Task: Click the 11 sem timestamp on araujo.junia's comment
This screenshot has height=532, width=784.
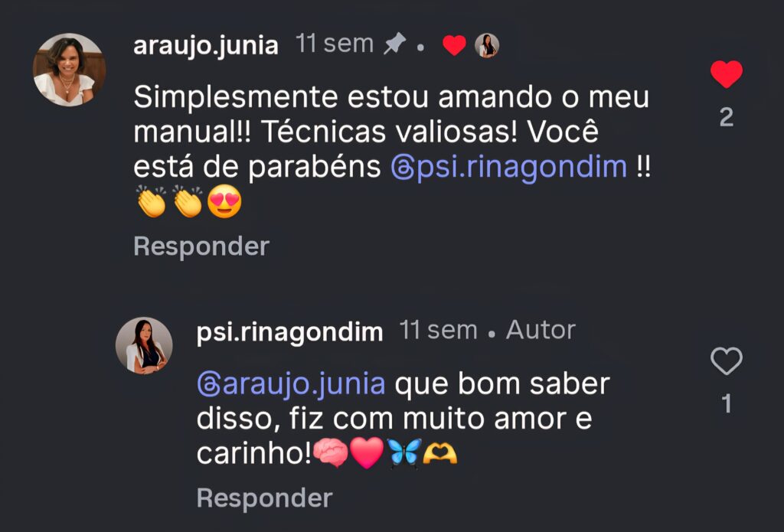Action: (335, 44)
